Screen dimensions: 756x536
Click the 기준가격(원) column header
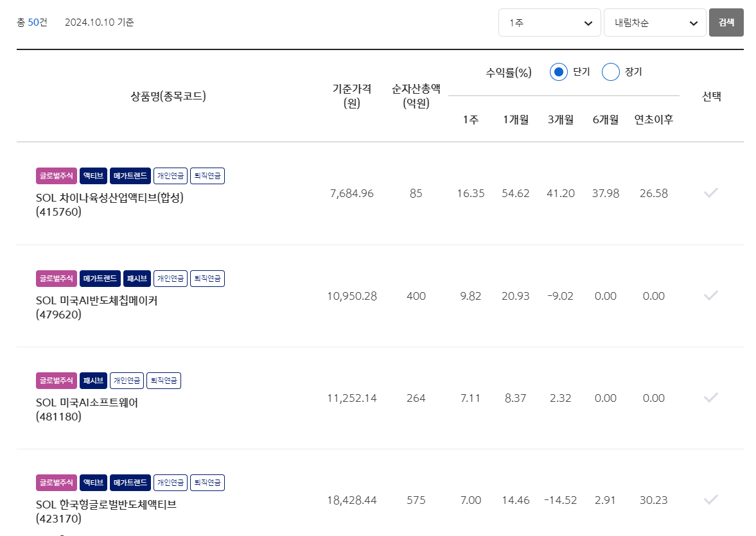351,96
